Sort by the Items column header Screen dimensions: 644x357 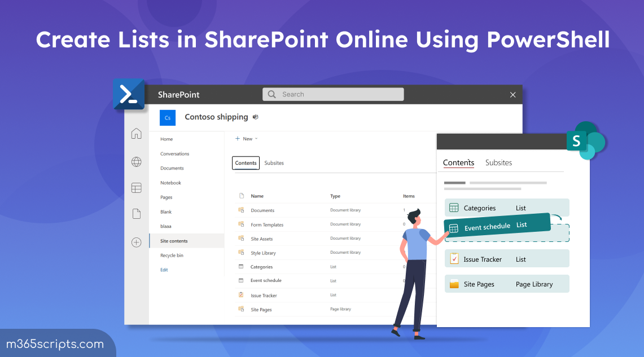click(409, 196)
